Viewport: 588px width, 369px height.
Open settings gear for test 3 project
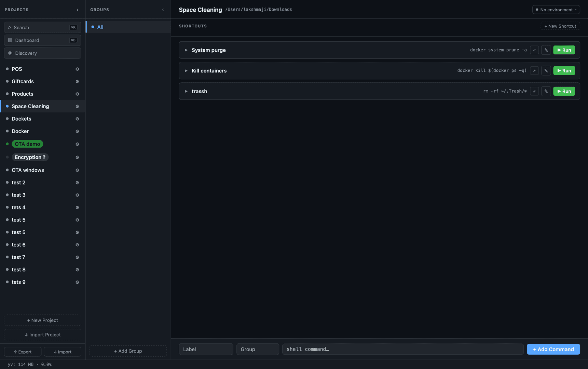(77, 195)
